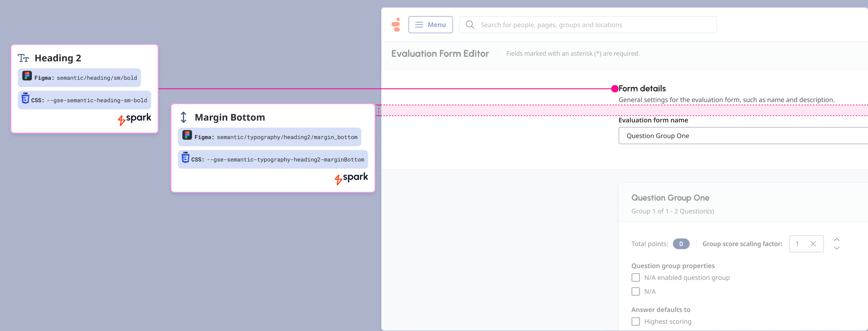This screenshot has height=331, width=868.
Task: Click the "Evaluation Form Editor" page title
Action: [x=440, y=54]
